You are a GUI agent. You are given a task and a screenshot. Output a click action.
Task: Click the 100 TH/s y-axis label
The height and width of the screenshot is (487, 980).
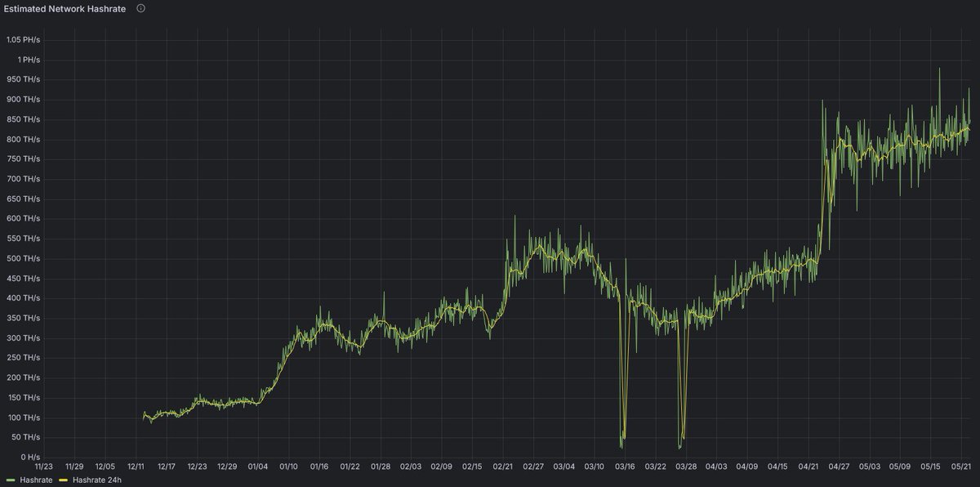(x=24, y=418)
